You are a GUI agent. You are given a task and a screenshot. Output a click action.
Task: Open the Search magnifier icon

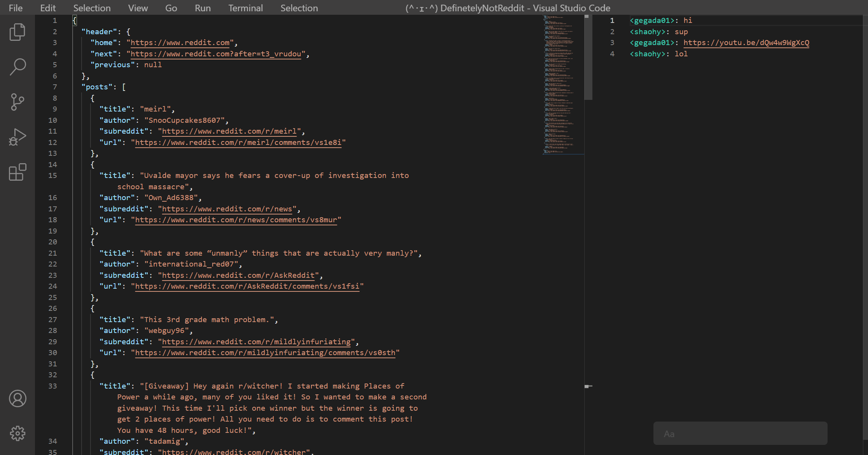(17, 67)
